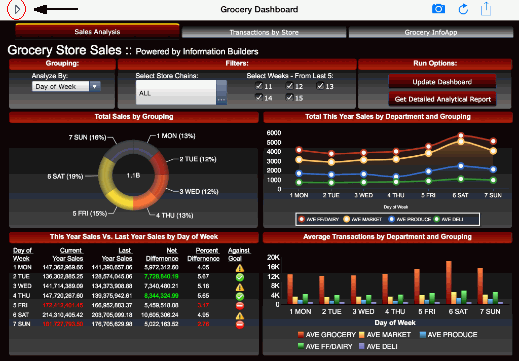Click the warning icon in the 1 MON row
The width and height of the screenshot is (519, 361).
[x=240, y=268]
